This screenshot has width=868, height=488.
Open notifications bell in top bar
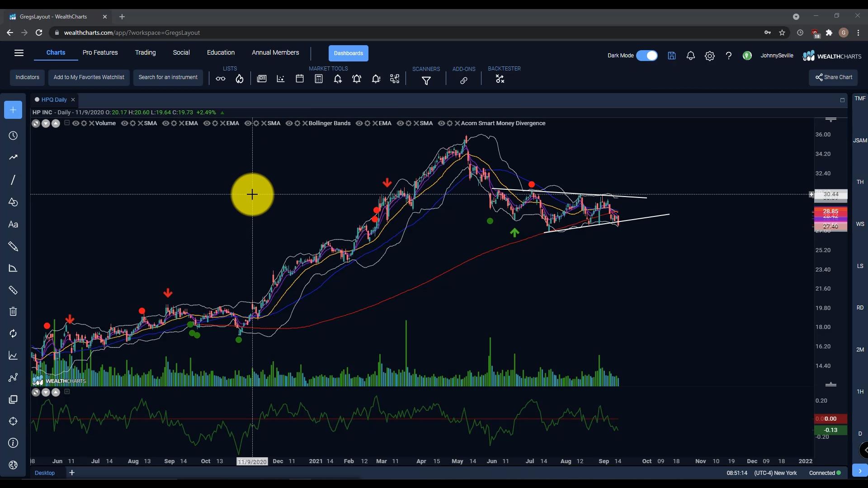tap(691, 56)
